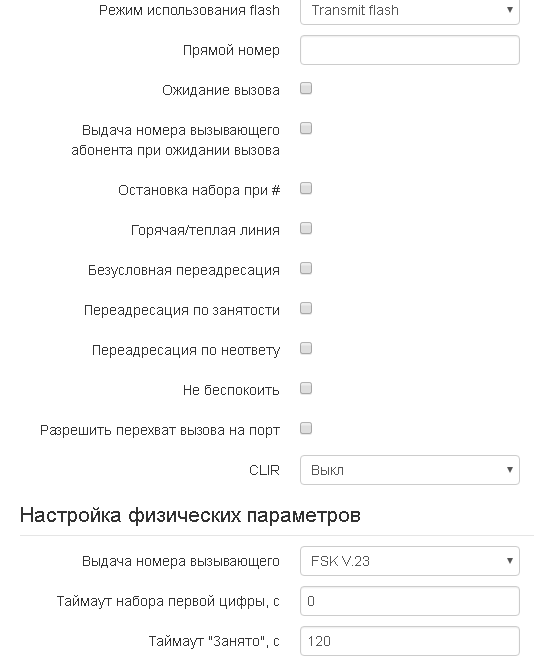Click the Прямой номер input field
The width and height of the screenshot is (534, 664).
coord(409,50)
